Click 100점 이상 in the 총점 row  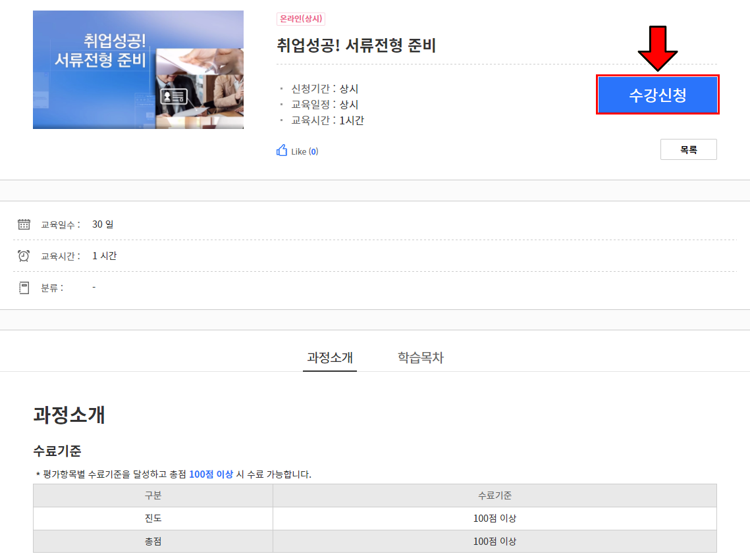tap(495, 542)
